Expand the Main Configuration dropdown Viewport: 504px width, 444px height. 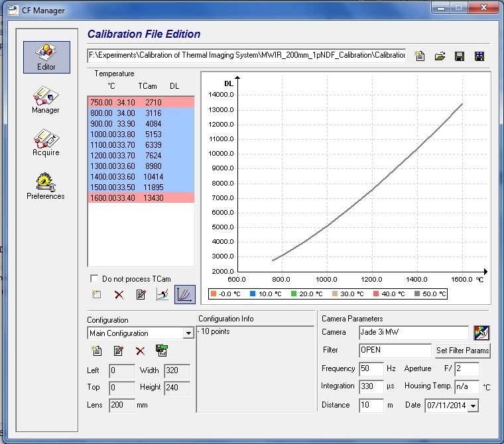click(188, 333)
